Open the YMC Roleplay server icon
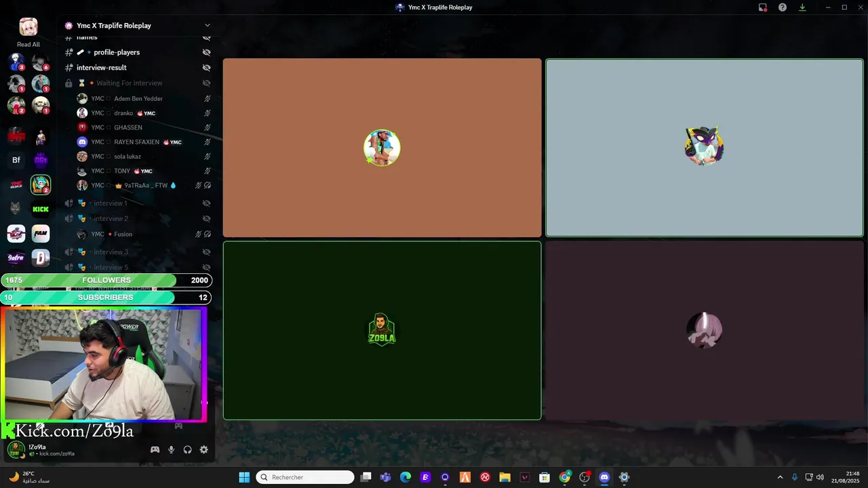The height and width of the screenshot is (488, 868). pos(16,184)
